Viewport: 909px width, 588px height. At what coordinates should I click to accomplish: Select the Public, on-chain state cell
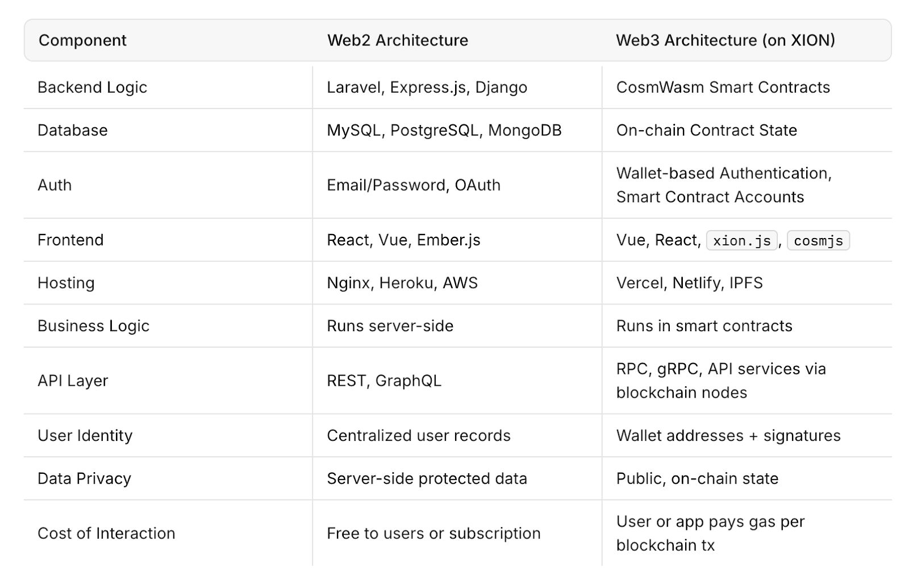tap(697, 479)
